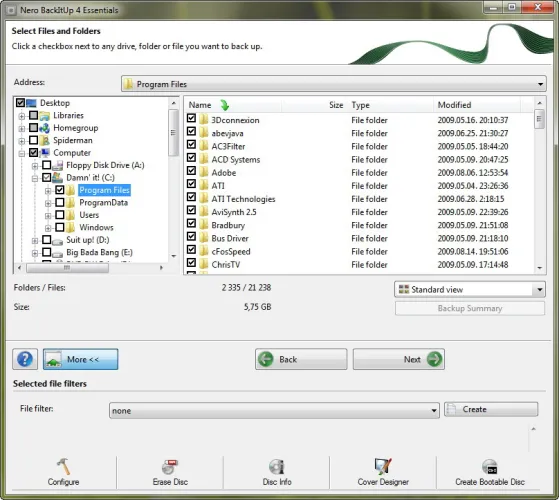This screenshot has height=500, width=559.
Task: Click the More << button
Action: (x=81, y=359)
